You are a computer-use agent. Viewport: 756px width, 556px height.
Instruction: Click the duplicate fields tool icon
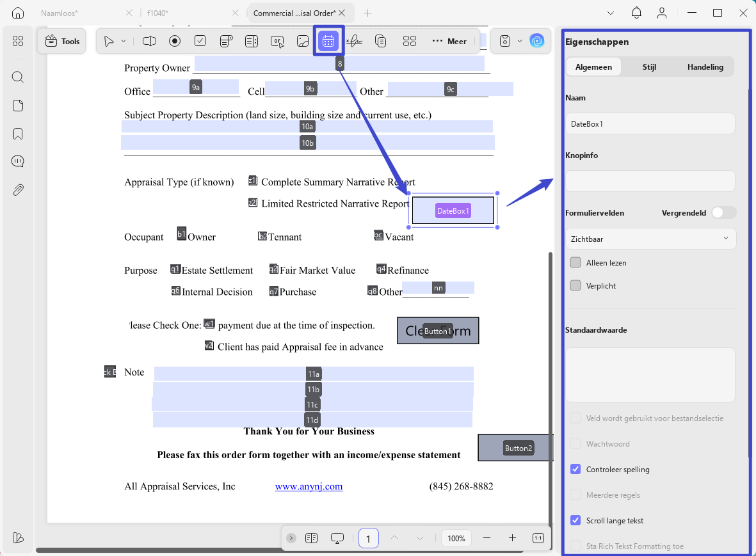tap(380, 42)
